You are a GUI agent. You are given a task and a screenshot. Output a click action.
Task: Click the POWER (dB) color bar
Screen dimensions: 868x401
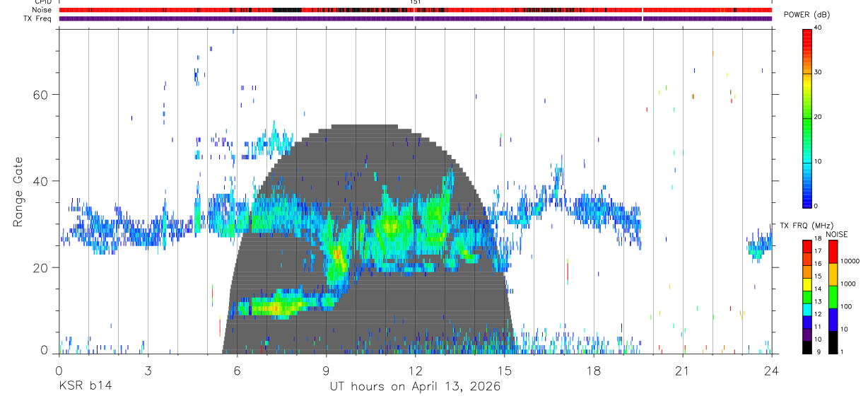[x=807, y=117]
